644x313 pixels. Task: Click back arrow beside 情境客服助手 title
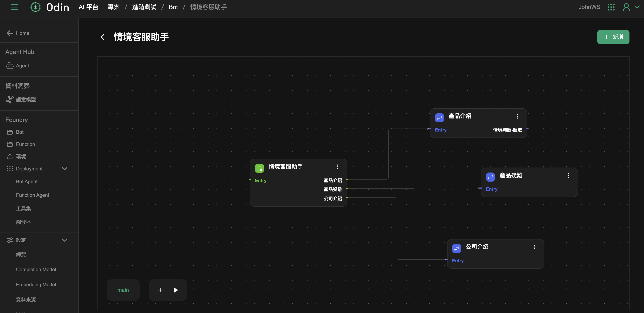click(104, 37)
